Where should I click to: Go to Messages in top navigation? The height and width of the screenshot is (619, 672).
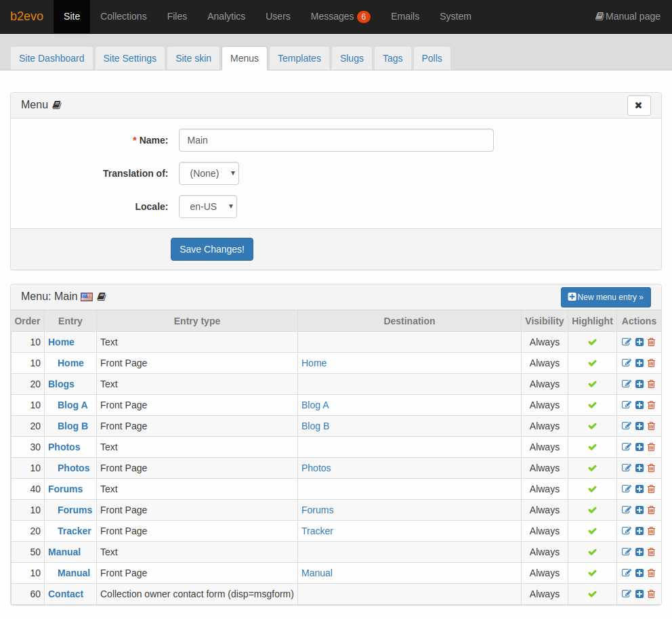tap(340, 16)
